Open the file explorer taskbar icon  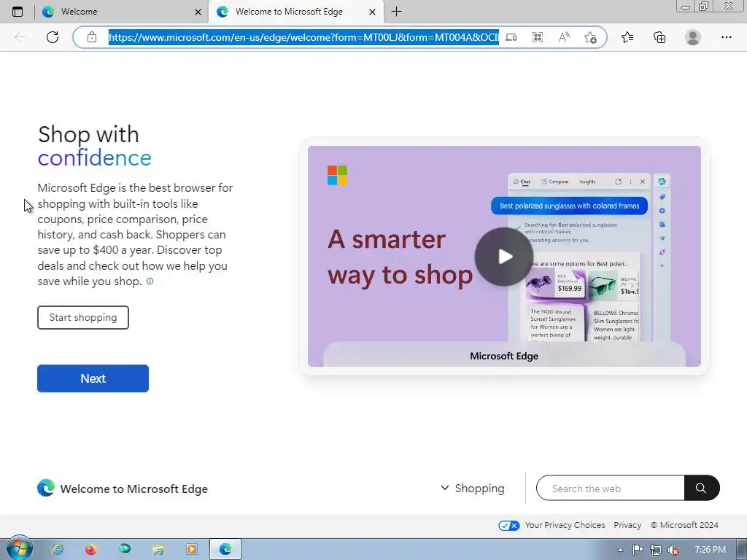158,550
